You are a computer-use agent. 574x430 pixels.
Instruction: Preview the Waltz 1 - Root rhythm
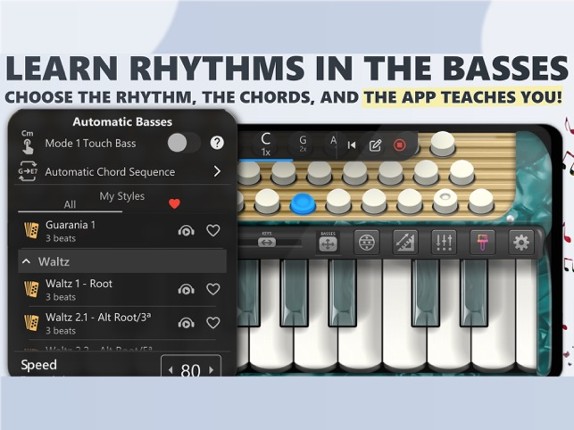coord(186,289)
